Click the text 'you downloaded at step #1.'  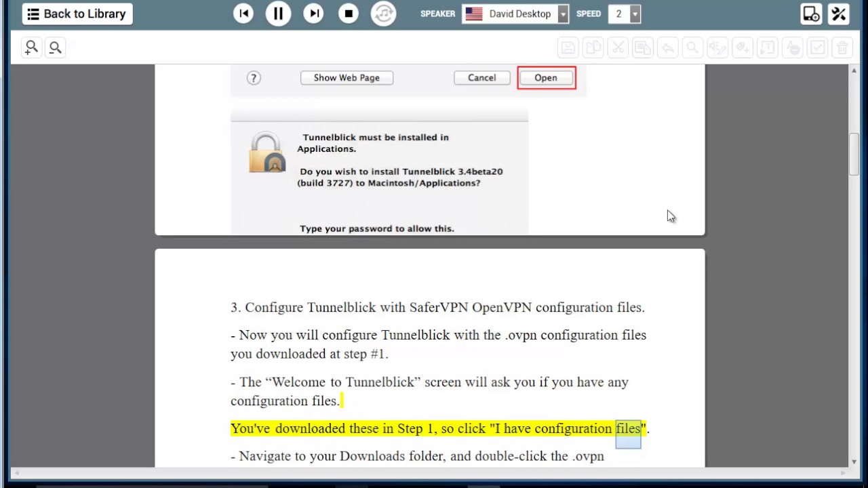(309, 354)
